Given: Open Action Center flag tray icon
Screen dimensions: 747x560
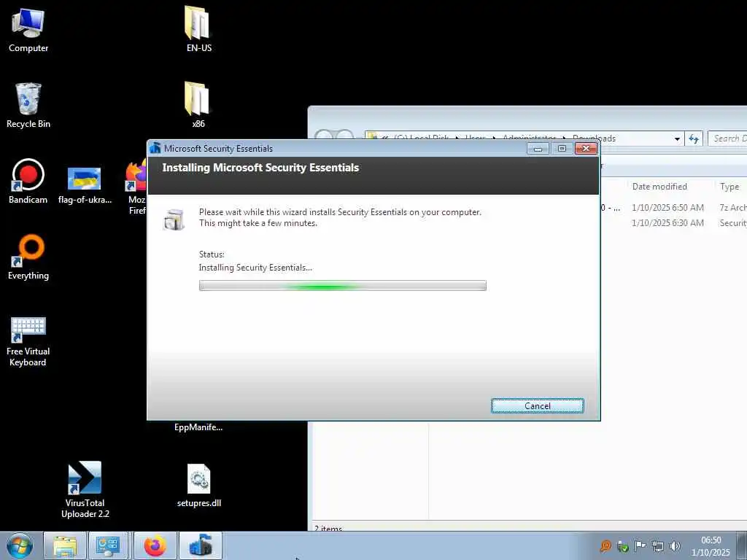Looking at the screenshot, I should tap(640, 546).
